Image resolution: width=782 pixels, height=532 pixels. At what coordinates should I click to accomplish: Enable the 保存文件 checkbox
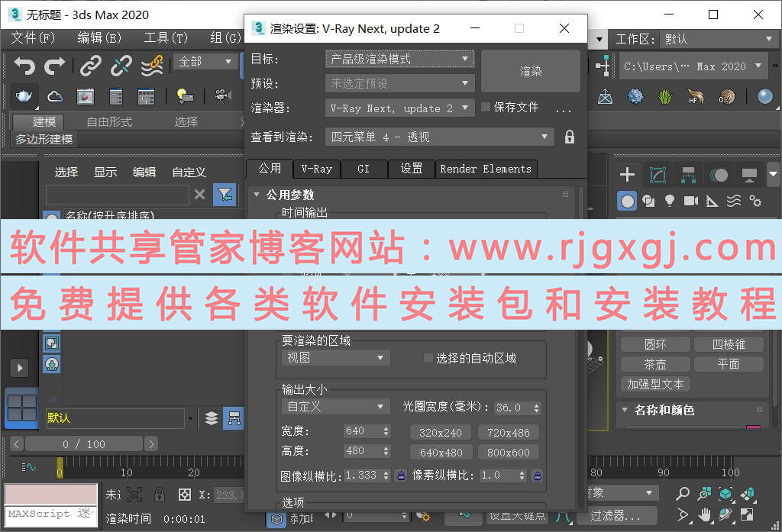coord(485,107)
